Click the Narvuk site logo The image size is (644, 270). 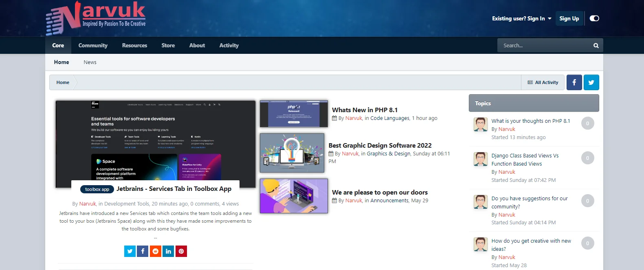(x=95, y=18)
